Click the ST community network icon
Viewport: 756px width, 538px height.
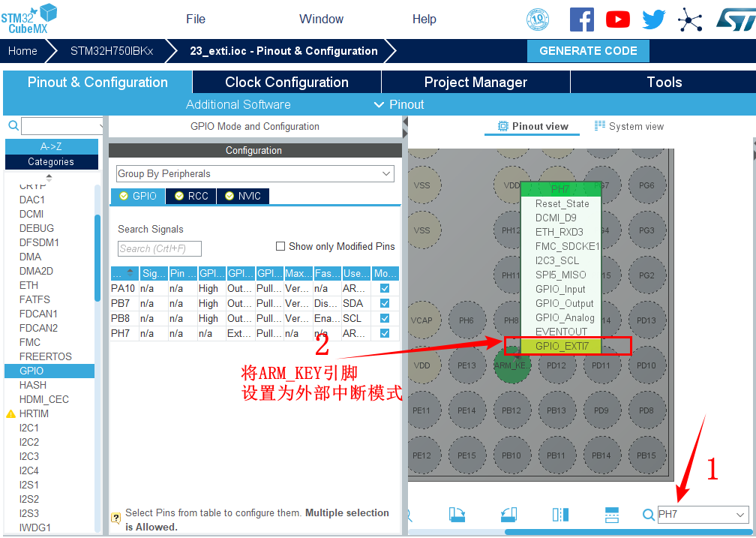pyautogui.click(x=690, y=20)
